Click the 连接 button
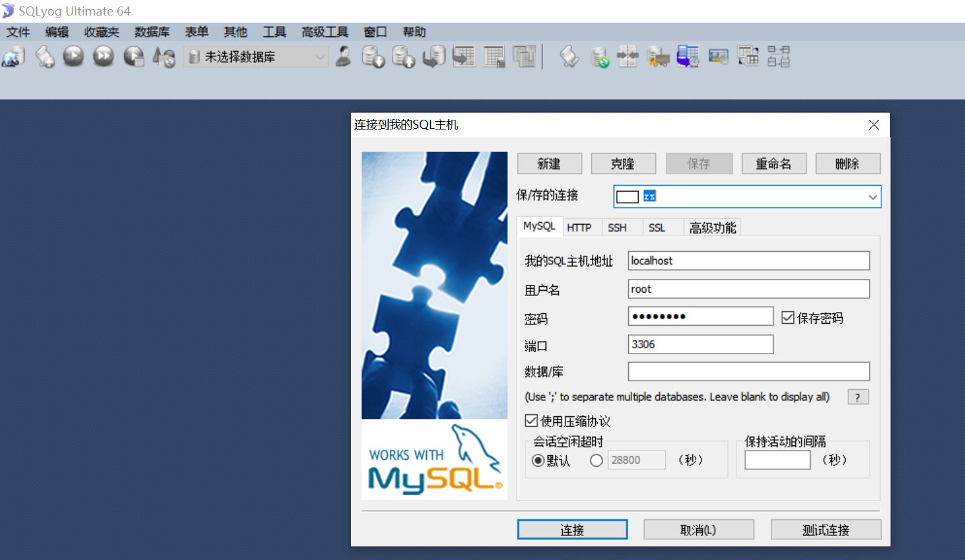Image resolution: width=965 pixels, height=560 pixels. click(x=573, y=530)
